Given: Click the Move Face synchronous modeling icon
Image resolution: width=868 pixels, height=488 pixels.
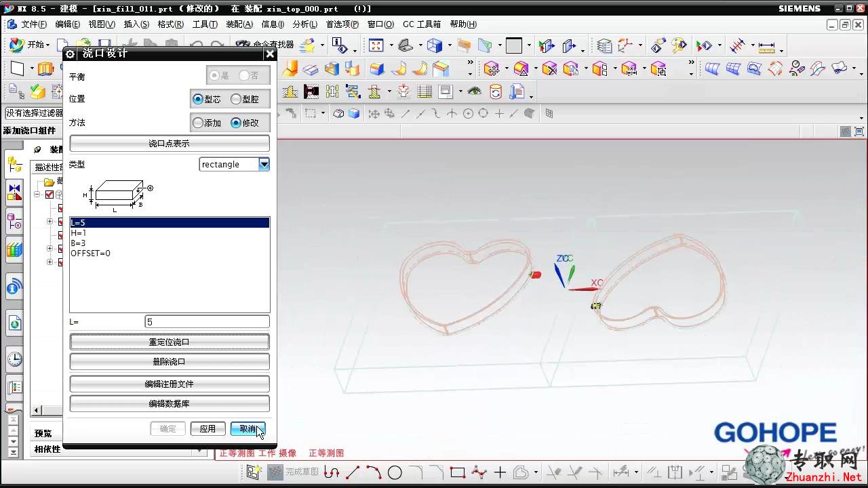Looking at the screenshot, I should click(492, 68).
